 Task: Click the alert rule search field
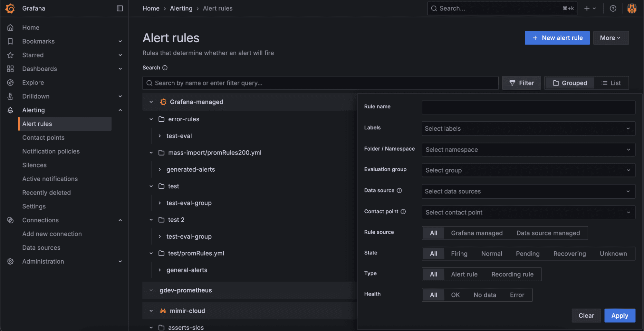(x=320, y=83)
